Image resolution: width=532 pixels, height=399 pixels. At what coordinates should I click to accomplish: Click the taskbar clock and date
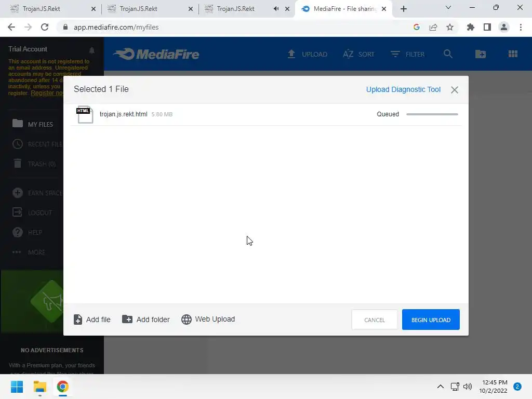(494, 387)
